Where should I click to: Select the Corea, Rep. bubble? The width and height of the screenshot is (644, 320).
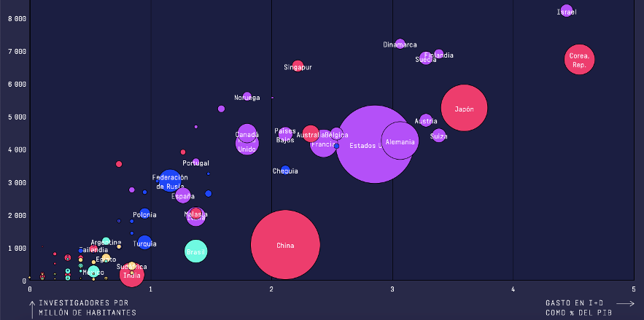click(x=580, y=59)
